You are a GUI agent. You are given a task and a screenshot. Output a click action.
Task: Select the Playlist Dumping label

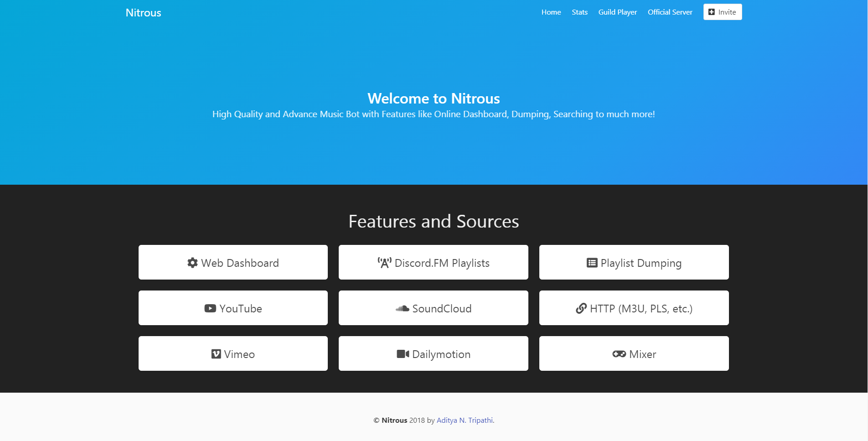(x=641, y=263)
